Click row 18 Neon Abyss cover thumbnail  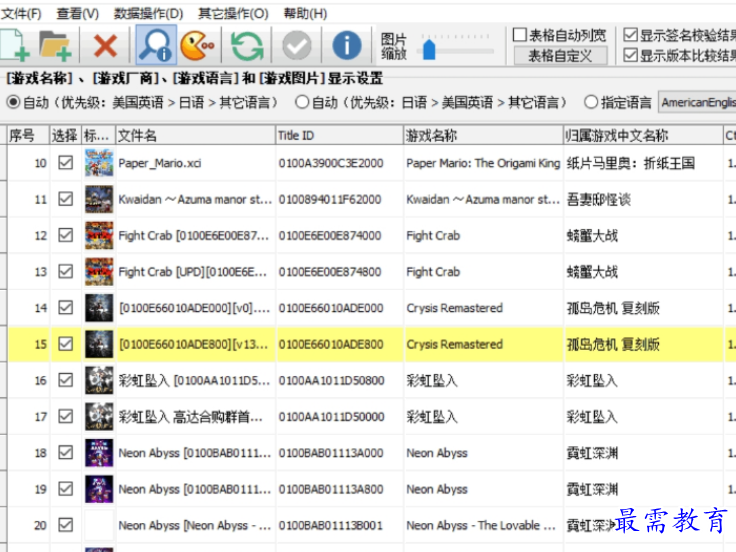tap(99, 452)
